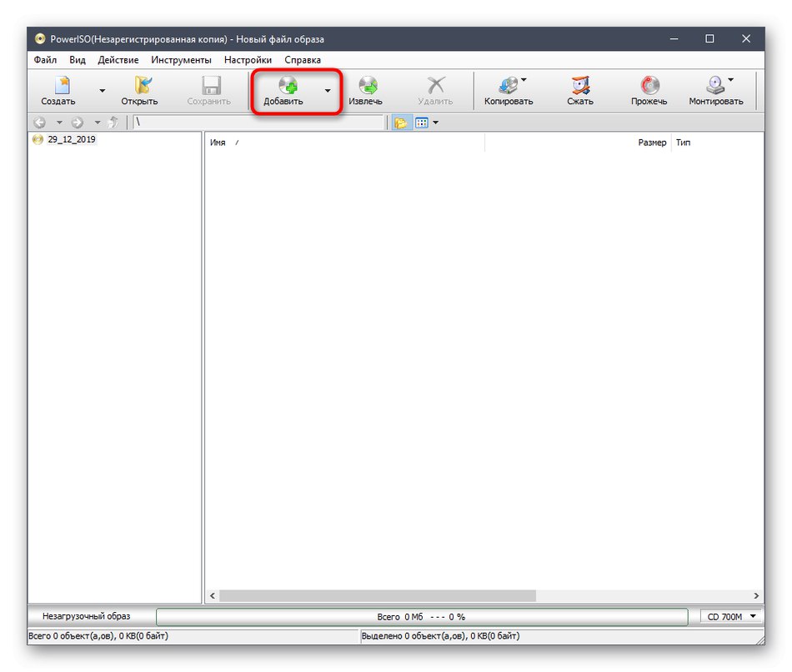Click the Незагрузочный образ status label
This screenshot has width=792, height=672.
pos(87,616)
